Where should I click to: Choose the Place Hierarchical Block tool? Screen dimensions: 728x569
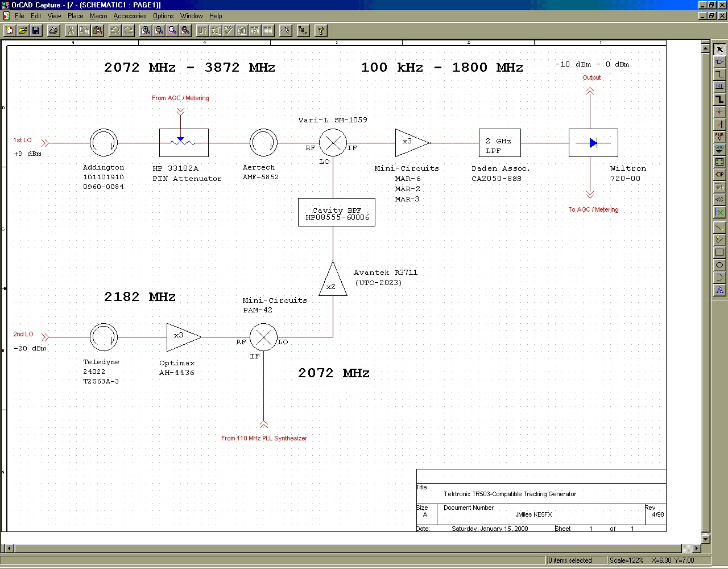pos(719,162)
